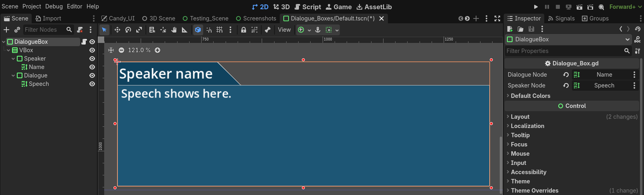Choose the Move Mode tool
The width and height of the screenshot is (644, 195).
[x=117, y=30]
